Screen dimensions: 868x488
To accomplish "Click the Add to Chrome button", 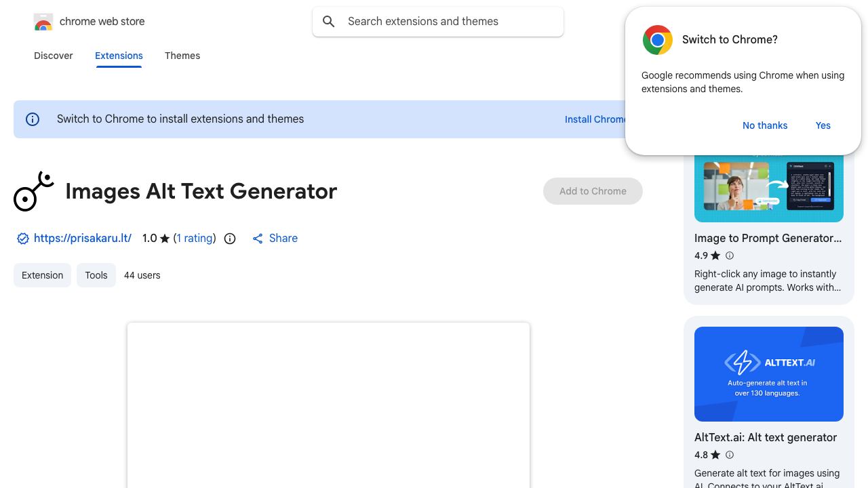I will coord(593,191).
